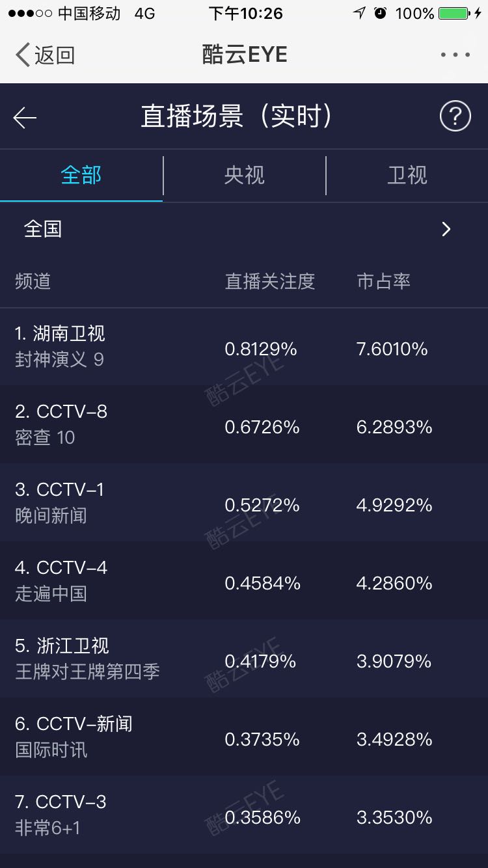Image resolution: width=488 pixels, height=868 pixels.
Task: Open CCTV-1 晚间新闻 entry
Action: tap(244, 503)
